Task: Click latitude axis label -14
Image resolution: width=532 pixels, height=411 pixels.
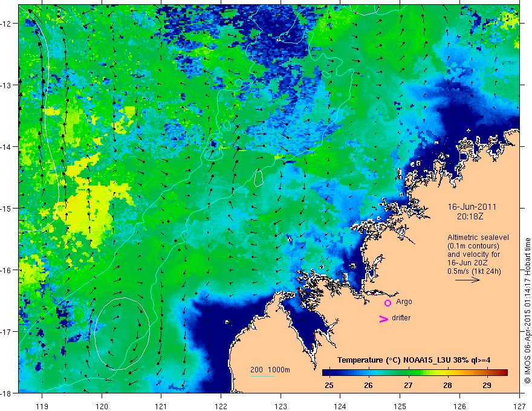Action: point(6,146)
